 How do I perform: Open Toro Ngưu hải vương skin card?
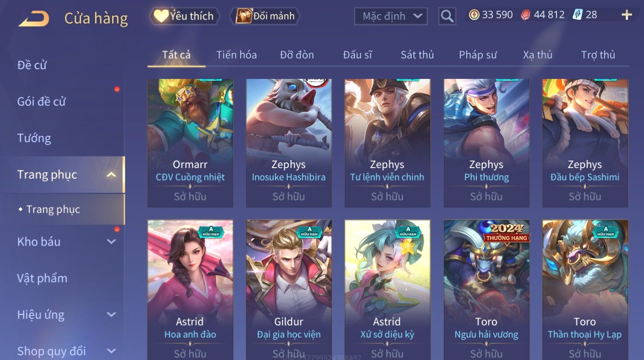486,290
